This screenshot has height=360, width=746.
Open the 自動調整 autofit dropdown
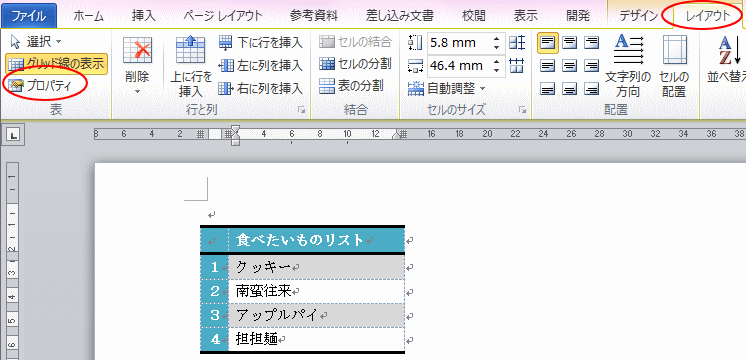coord(446,88)
